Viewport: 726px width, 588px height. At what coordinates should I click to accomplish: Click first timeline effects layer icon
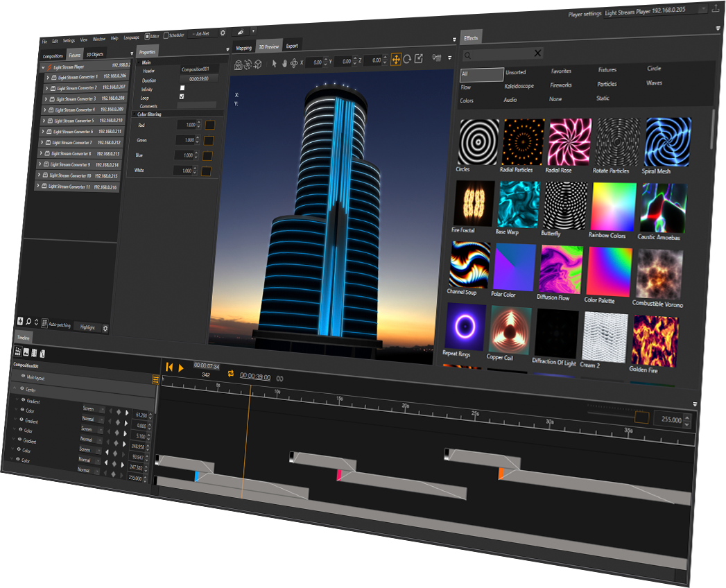coord(17,352)
